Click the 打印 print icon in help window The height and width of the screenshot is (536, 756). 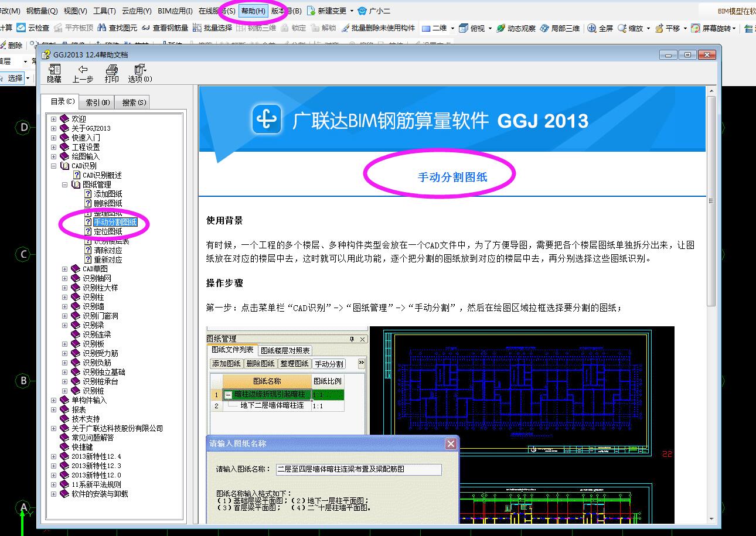click(x=111, y=69)
